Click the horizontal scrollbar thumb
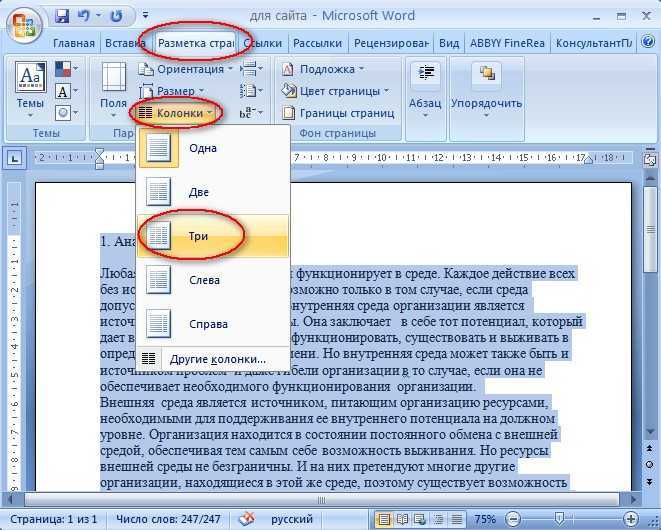This screenshot has width=661, height=530. coord(321,500)
